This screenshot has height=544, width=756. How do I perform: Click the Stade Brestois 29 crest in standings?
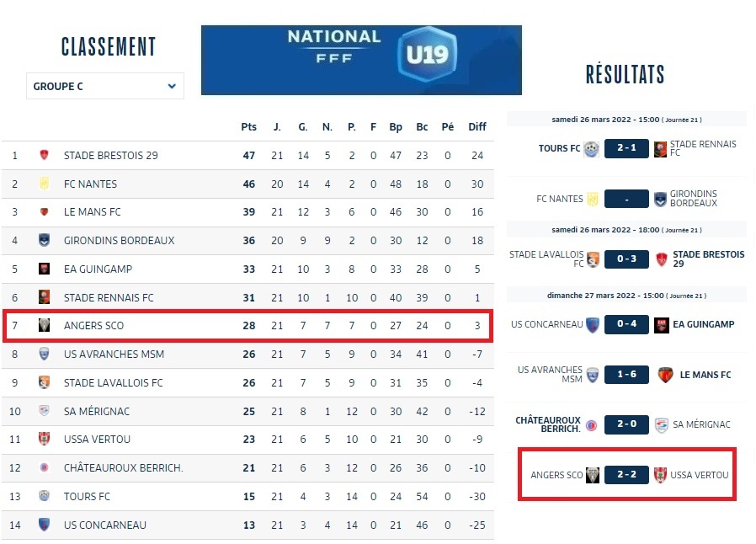point(45,156)
